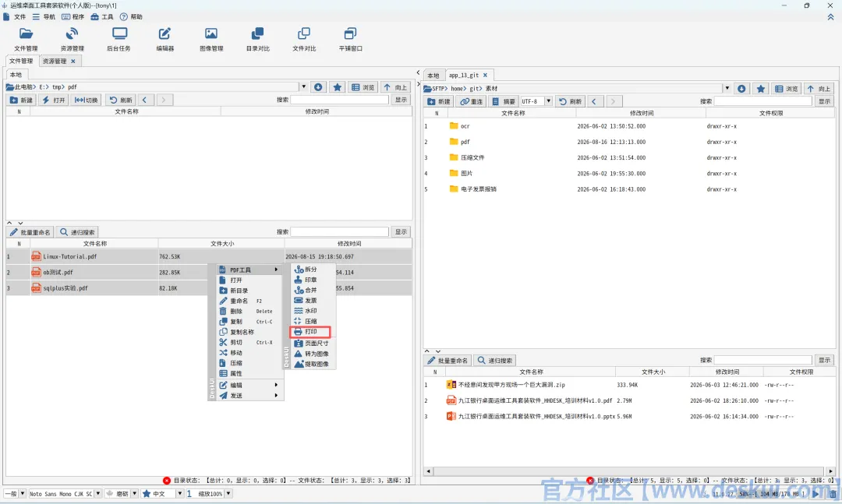Click the favorite star in the SFTP path bar

pyautogui.click(x=760, y=89)
